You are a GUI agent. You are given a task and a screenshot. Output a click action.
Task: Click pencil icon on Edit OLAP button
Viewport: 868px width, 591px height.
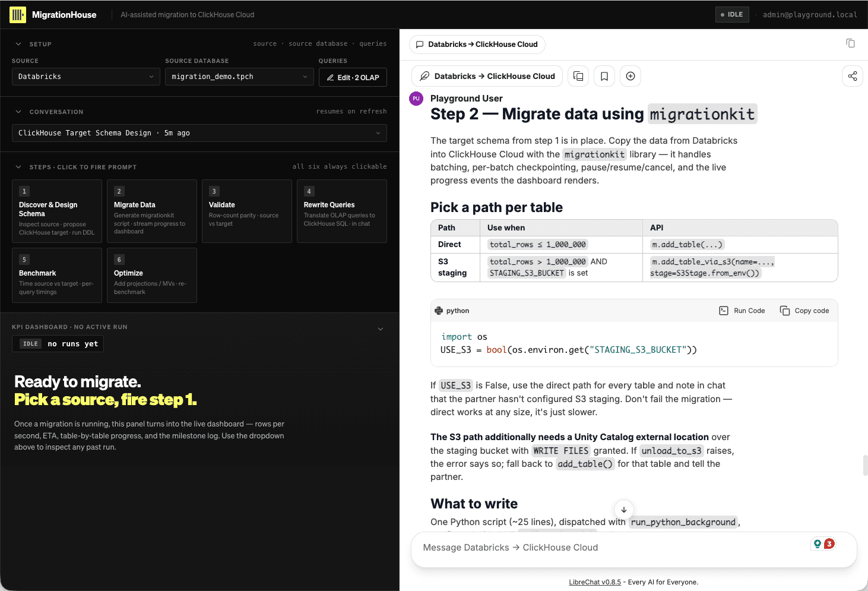331,78
